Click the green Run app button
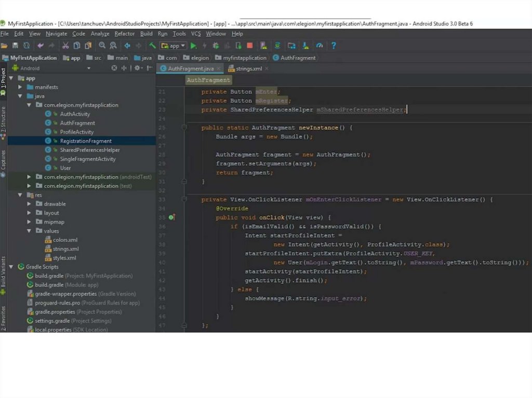 [x=194, y=46]
